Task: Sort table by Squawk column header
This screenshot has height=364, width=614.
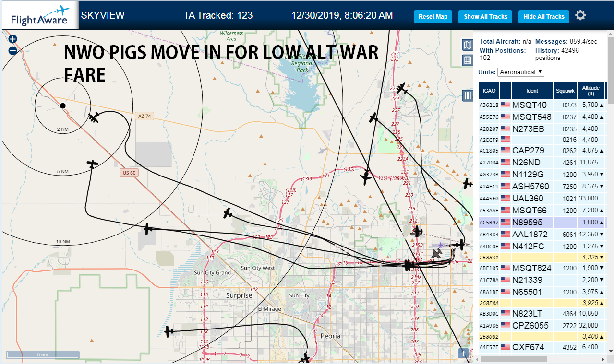Action: tap(565, 90)
